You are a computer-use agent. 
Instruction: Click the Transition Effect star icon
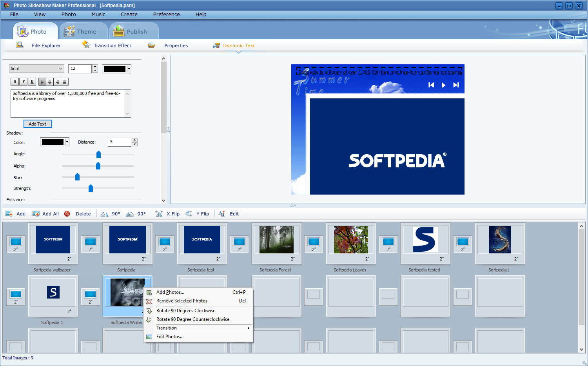coord(86,45)
